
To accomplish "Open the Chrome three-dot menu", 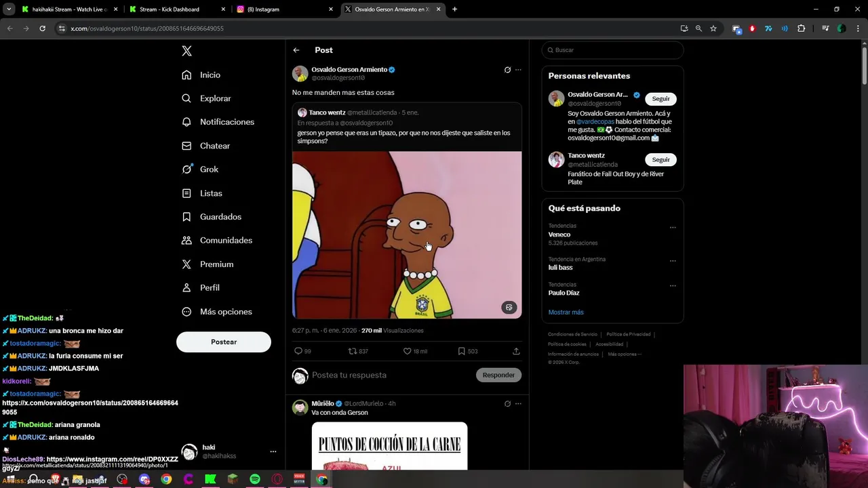I will [x=858, y=28].
